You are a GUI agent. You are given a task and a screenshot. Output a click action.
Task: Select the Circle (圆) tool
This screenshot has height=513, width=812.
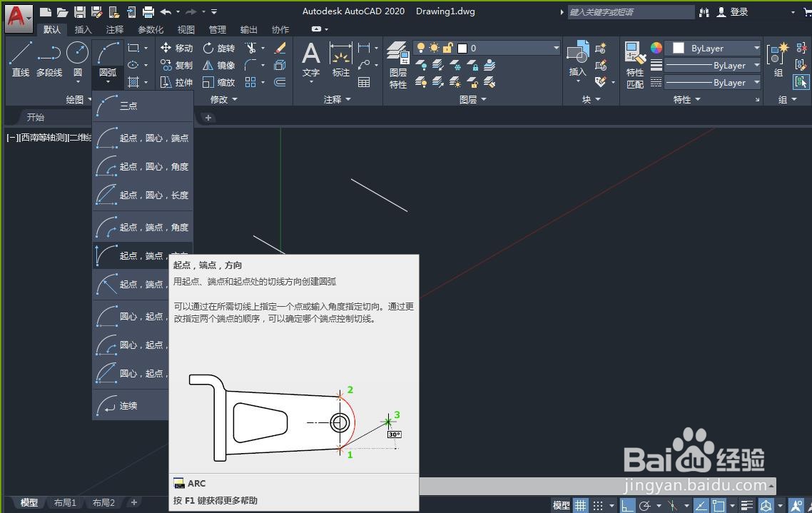(x=78, y=59)
